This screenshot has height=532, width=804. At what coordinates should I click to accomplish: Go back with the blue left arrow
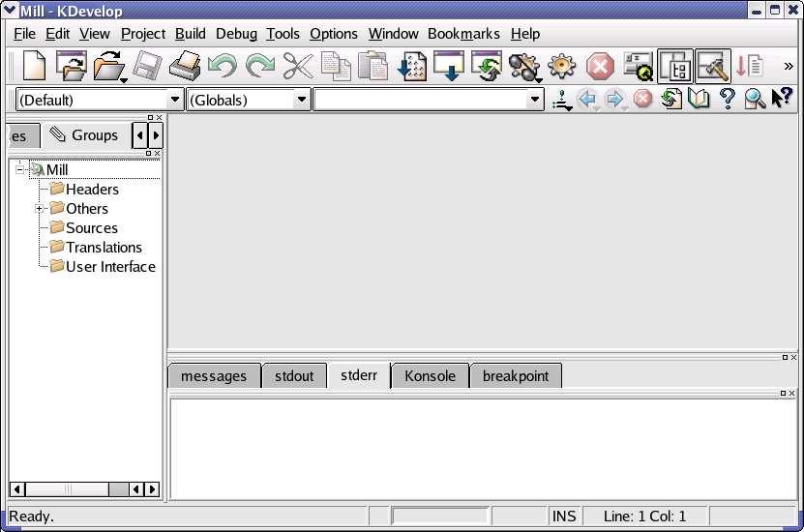tap(588, 99)
